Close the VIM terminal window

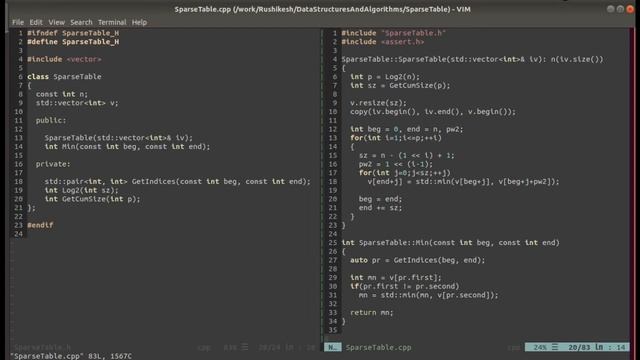[x=630, y=9]
